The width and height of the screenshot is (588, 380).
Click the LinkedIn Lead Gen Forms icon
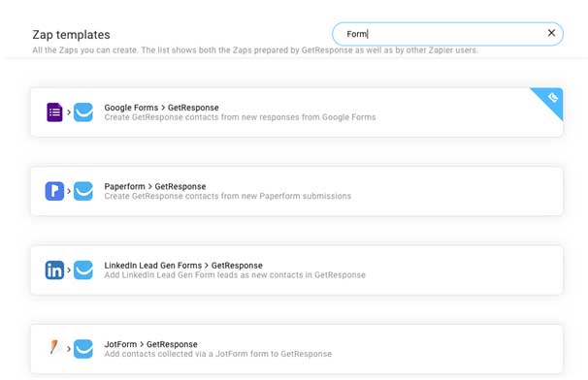tap(54, 270)
